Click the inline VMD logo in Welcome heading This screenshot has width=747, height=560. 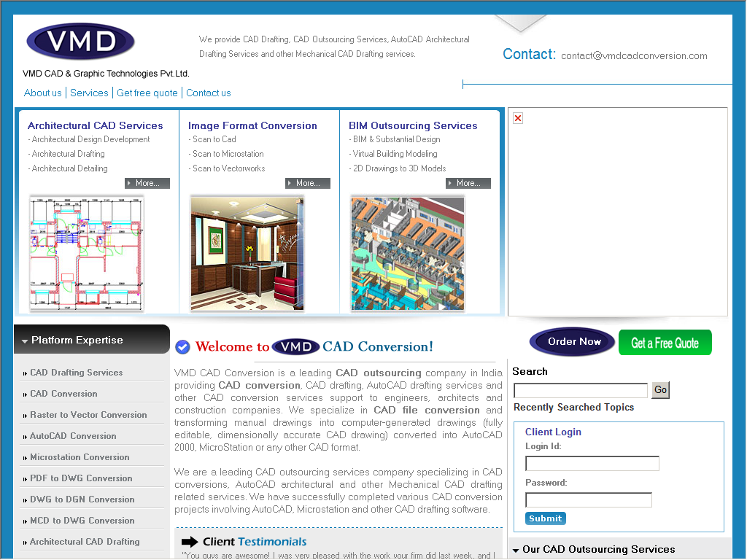tap(295, 346)
